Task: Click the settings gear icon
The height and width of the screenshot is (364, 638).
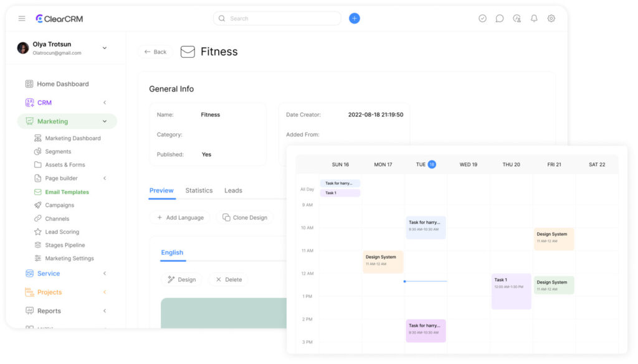Action: point(551,19)
